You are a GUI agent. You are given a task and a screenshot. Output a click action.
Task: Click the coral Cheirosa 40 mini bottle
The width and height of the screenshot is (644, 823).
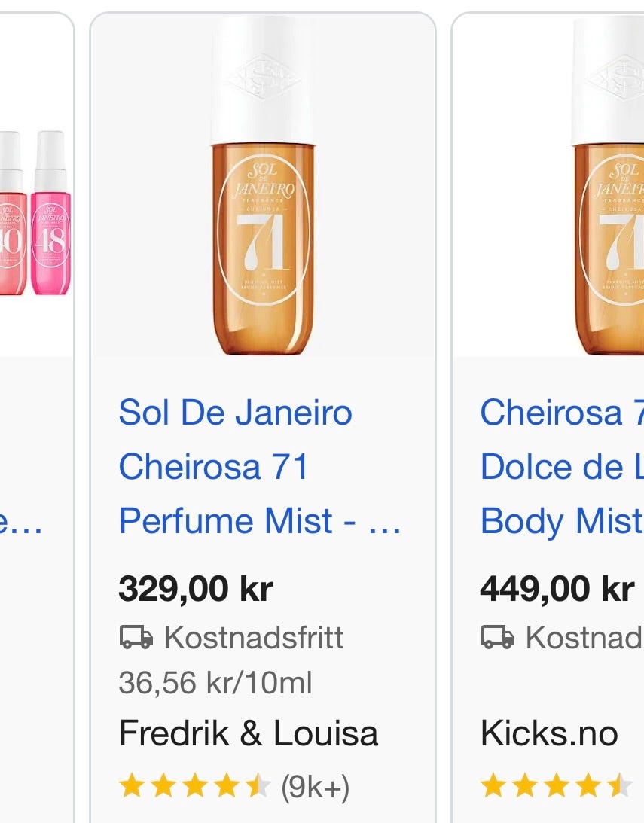click(x=11, y=212)
